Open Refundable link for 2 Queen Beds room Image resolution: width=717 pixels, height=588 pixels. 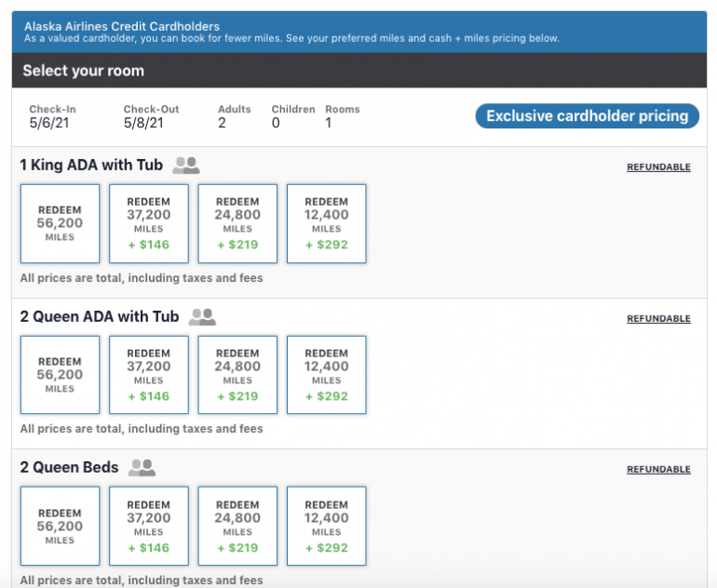[x=658, y=470]
